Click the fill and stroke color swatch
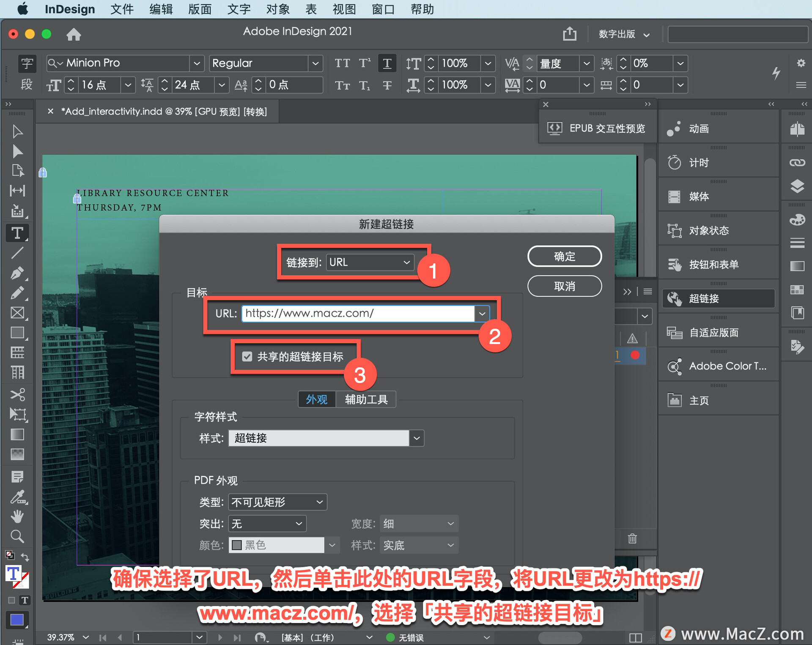812x645 pixels. pos(17,577)
